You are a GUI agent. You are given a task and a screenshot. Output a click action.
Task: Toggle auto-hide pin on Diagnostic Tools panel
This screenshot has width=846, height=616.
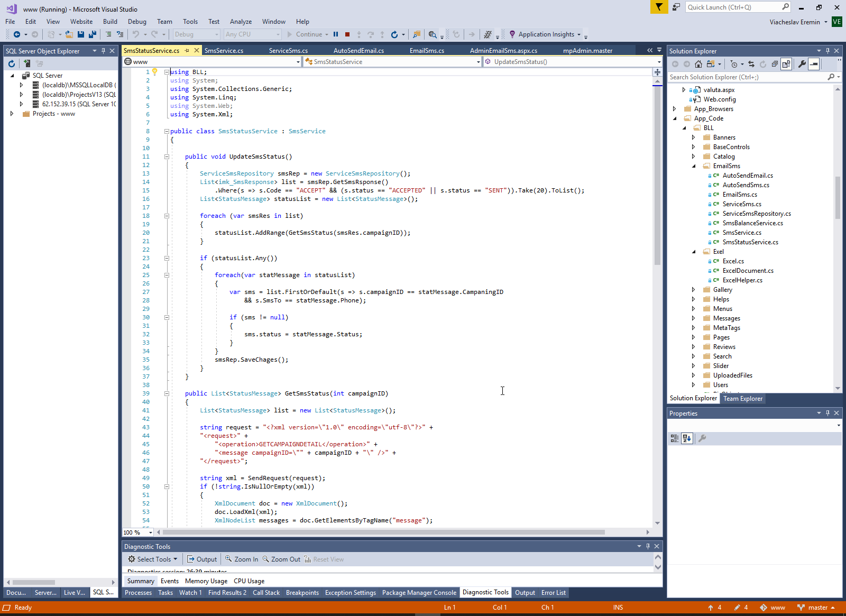(x=648, y=546)
